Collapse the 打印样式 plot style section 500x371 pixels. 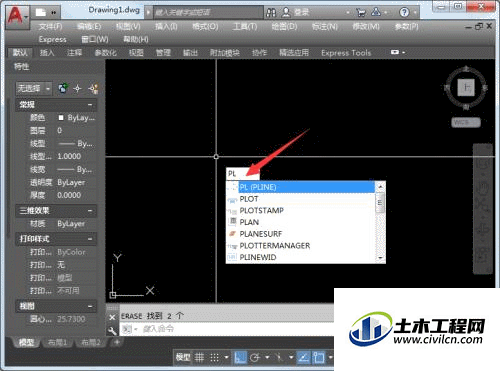point(90,239)
